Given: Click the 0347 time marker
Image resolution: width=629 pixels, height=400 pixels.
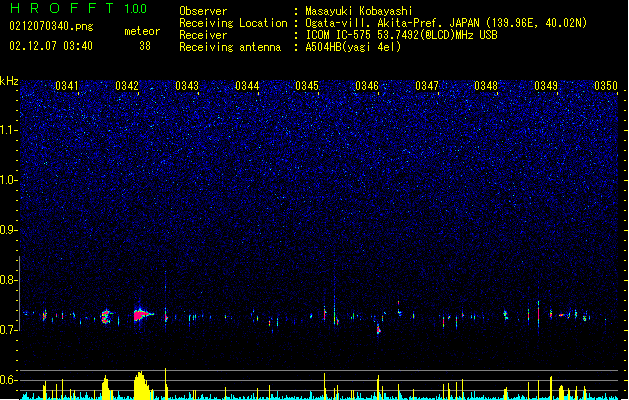Looking at the screenshot, I should pyautogui.click(x=427, y=85).
